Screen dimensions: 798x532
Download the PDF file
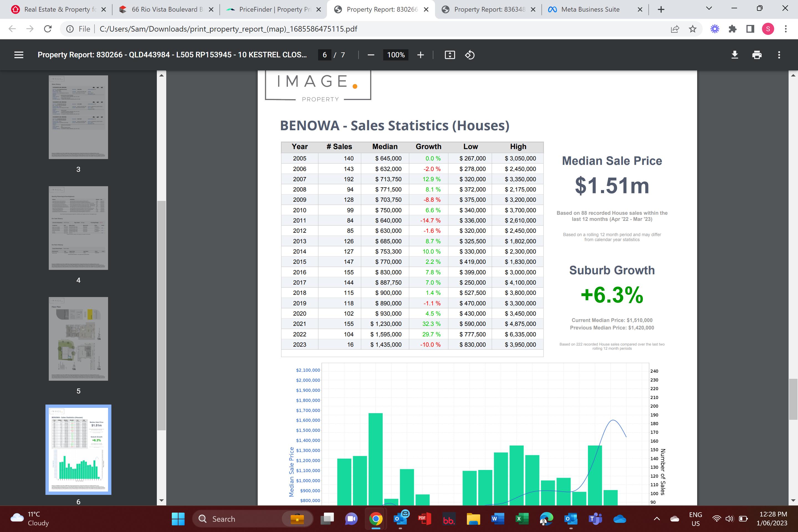pos(735,55)
